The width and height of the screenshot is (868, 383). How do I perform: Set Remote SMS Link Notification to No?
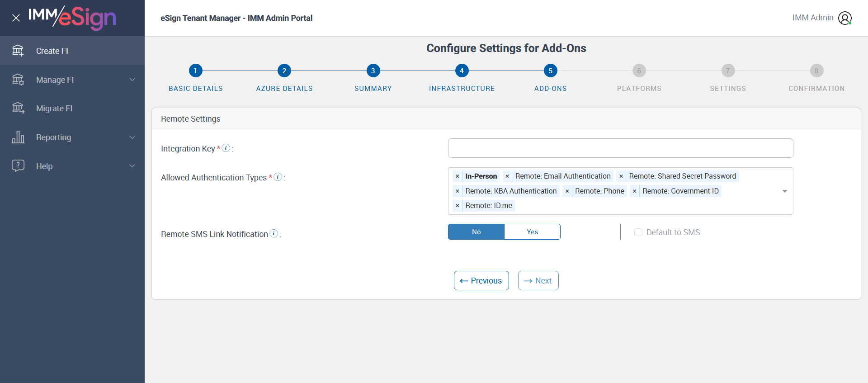click(x=476, y=232)
